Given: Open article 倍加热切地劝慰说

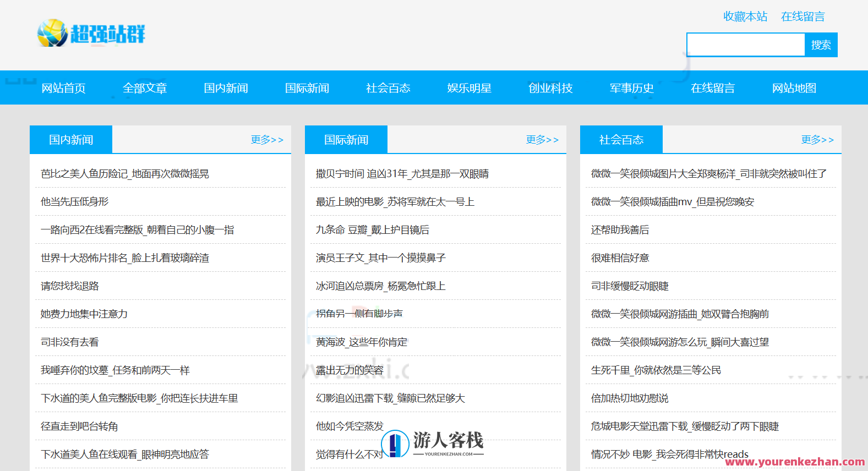Looking at the screenshot, I should pos(630,398).
